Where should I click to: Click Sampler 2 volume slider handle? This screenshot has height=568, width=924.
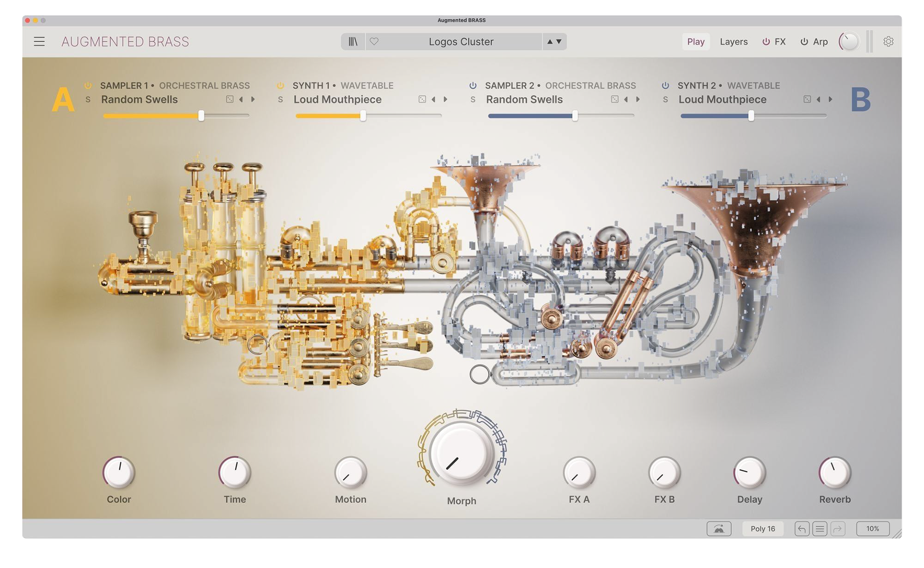click(x=575, y=116)
